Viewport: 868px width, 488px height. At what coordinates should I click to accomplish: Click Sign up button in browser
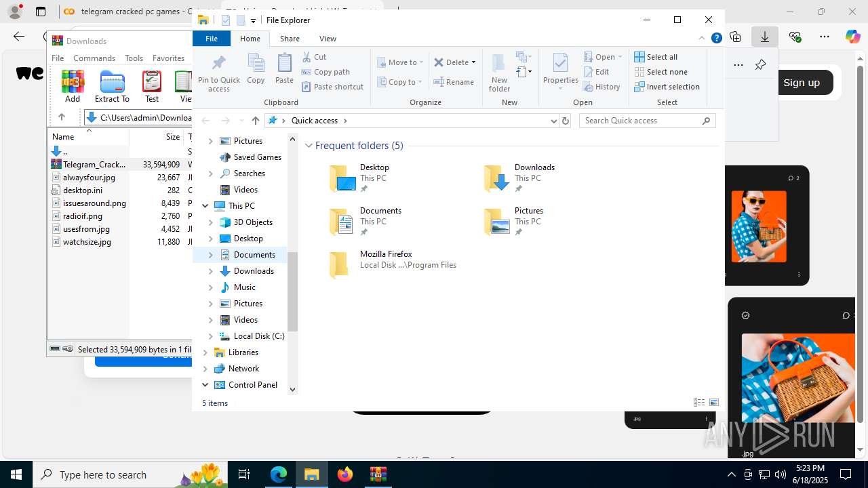click(x=802, y=83)
